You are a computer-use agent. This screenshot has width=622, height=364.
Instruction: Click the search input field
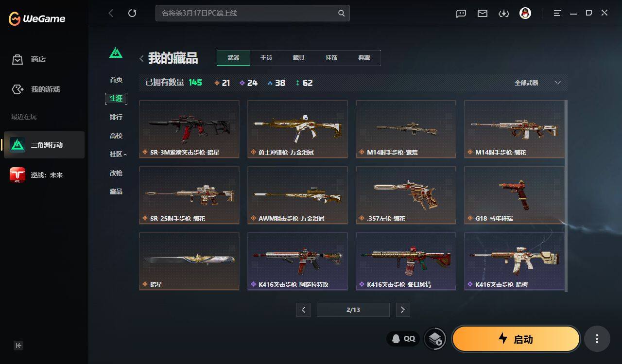[247, 13]
